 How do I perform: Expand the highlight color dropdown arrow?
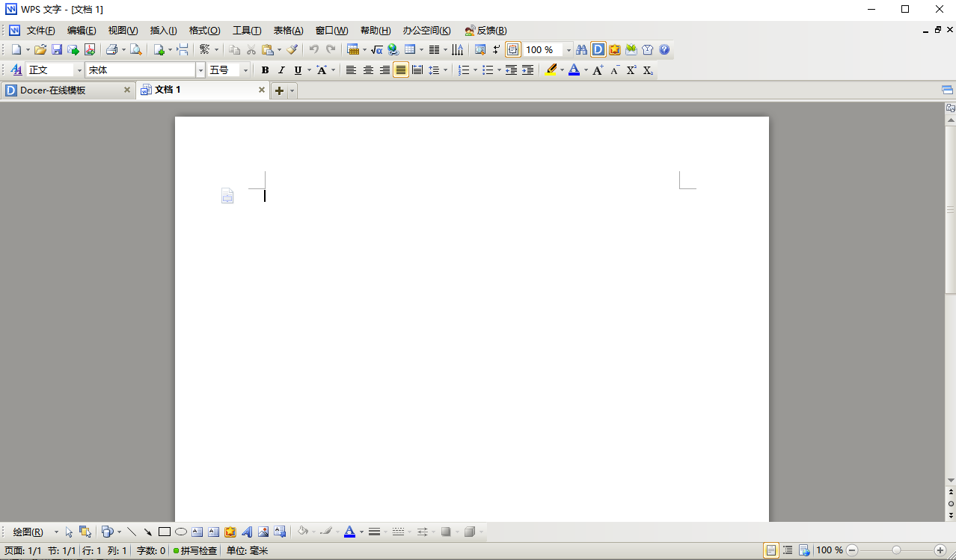(562, 70)
